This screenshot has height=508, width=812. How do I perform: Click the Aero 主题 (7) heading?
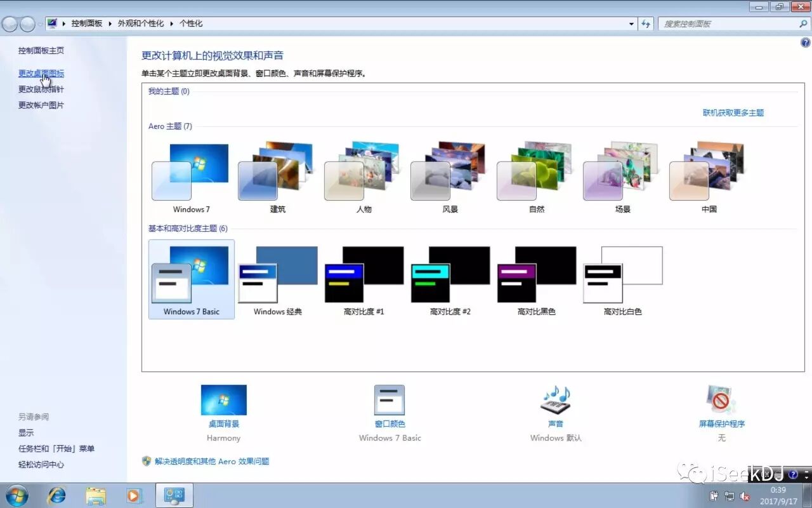pos(170,126)
